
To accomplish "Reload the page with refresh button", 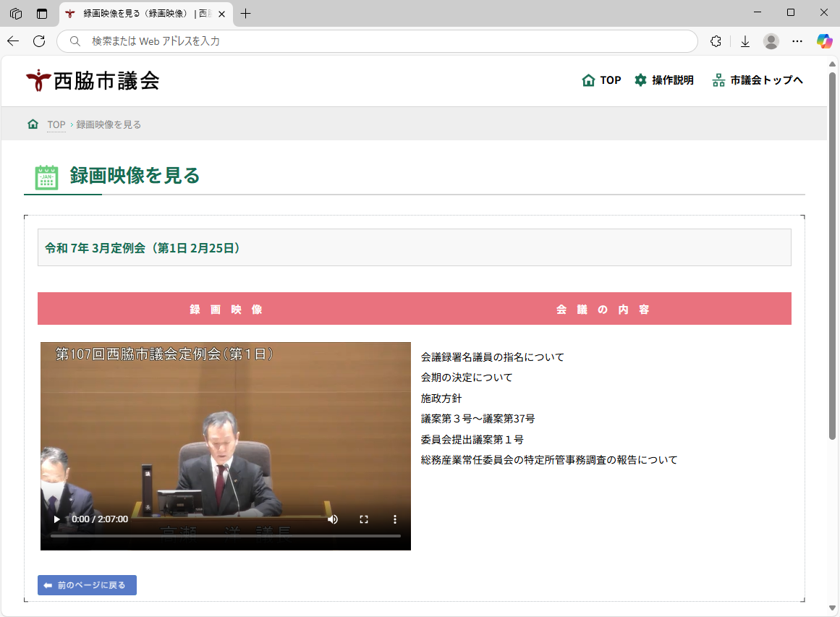I will (39, 41).
